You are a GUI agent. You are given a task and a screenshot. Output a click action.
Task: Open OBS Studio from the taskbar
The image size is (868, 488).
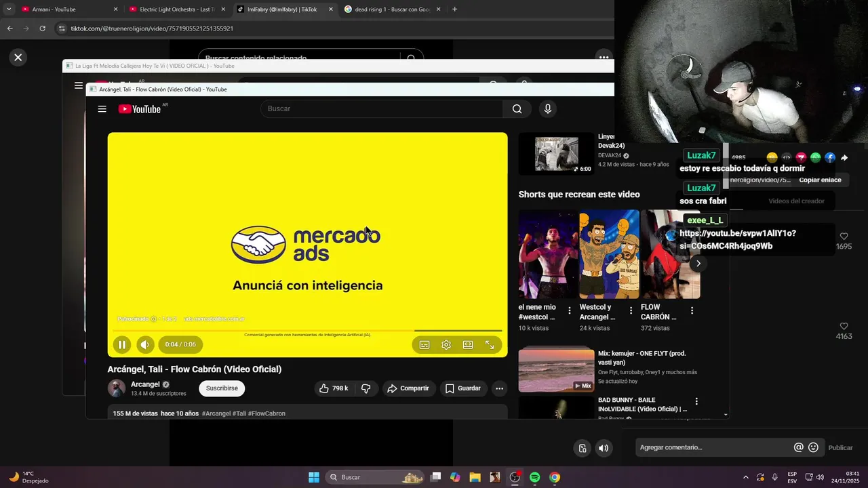coord(515,477)
